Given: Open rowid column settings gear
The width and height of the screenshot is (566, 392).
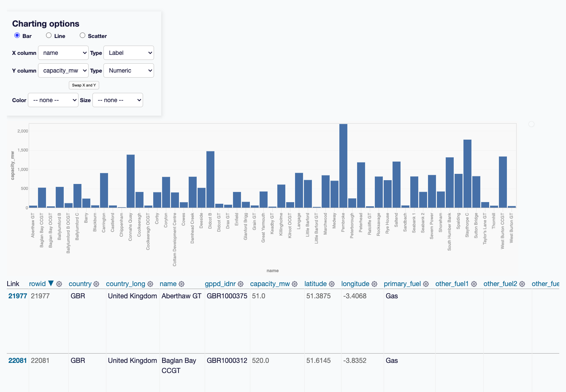Looking at the screenshot, I should 59,284.
